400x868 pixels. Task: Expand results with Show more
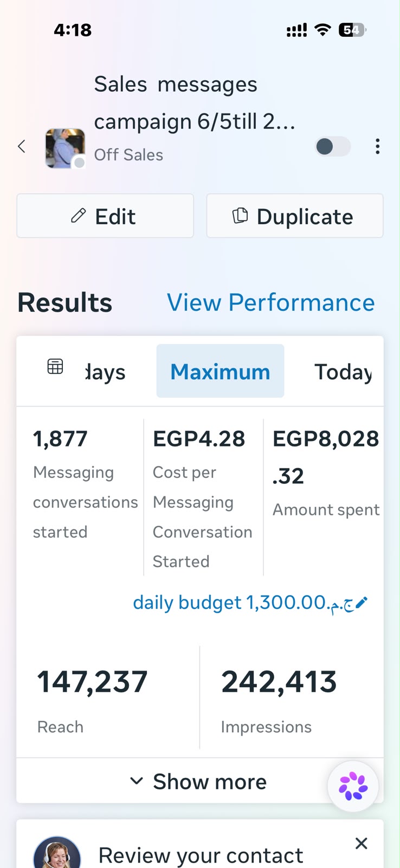click(199, 781)
